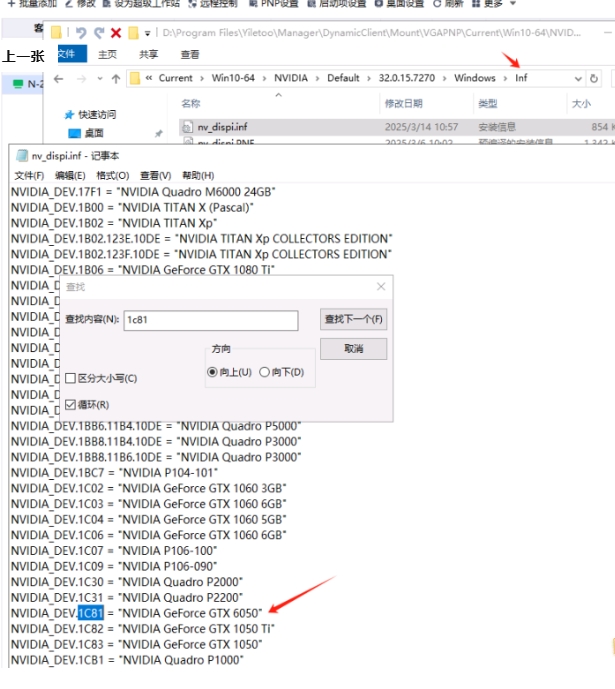The height and width of the screenshot is (689, 615).
Task: Open the 文件 ribbon tab
Action: [72, 54]
